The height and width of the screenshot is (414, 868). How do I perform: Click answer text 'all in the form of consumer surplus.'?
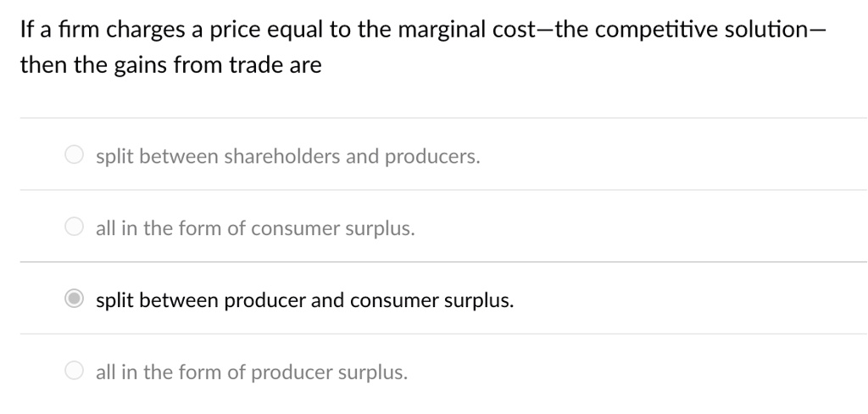tap(255, 228)
